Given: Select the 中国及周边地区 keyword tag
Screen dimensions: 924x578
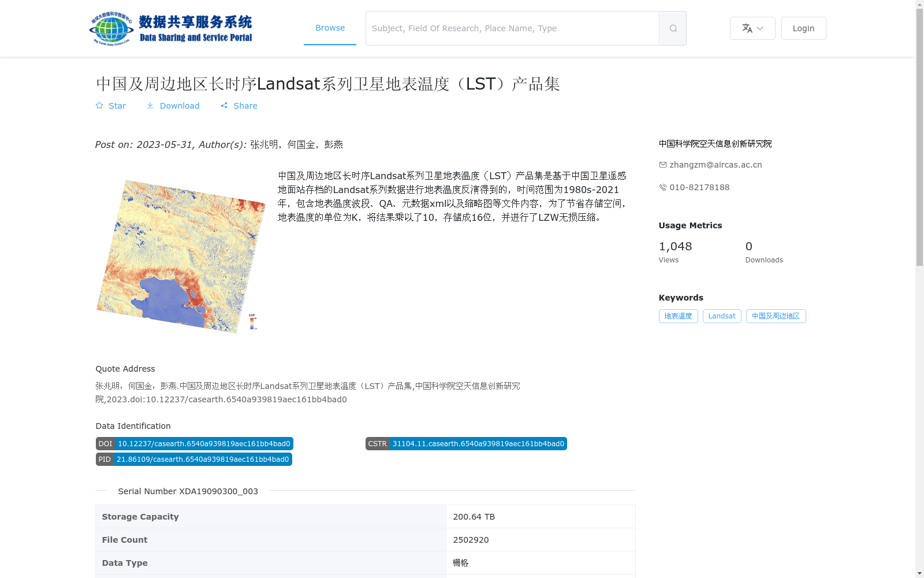Looking at the screenshot, I should coord(776,316).
